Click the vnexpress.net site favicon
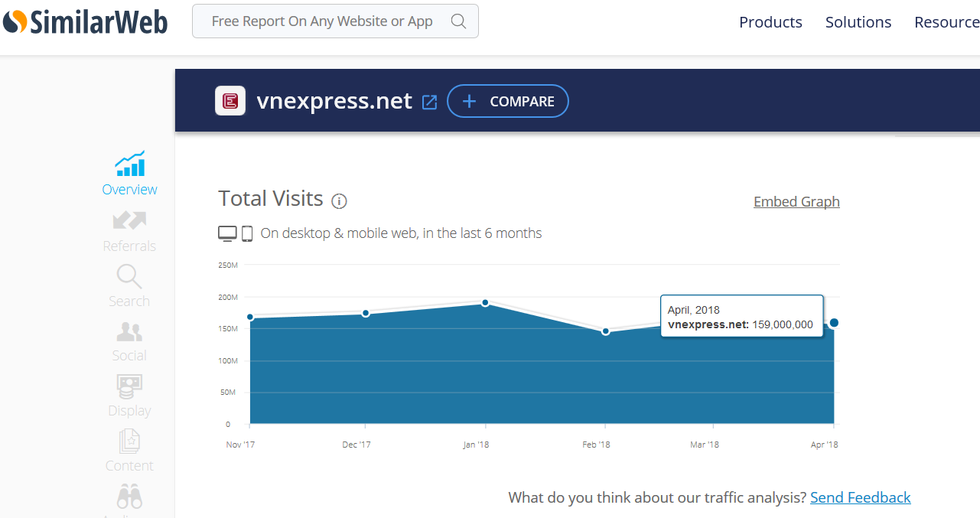Viewport: 980px width, 518px height. coord(230,101)
